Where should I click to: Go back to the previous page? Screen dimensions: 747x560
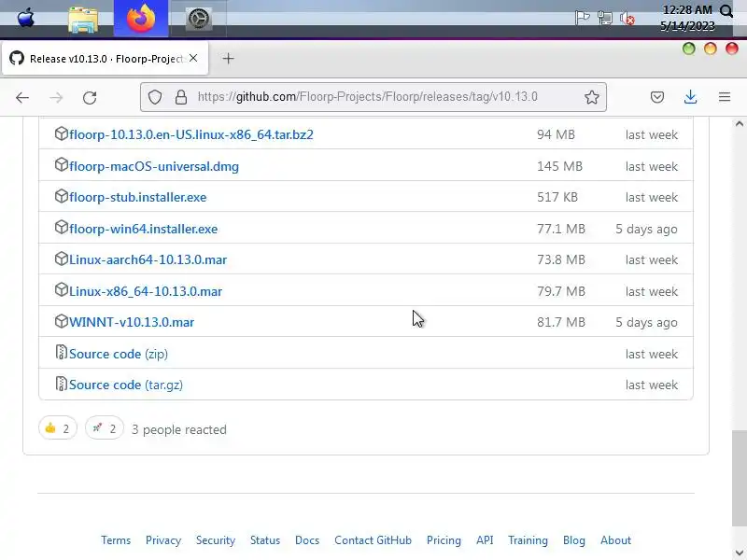(x=22, y=98)
